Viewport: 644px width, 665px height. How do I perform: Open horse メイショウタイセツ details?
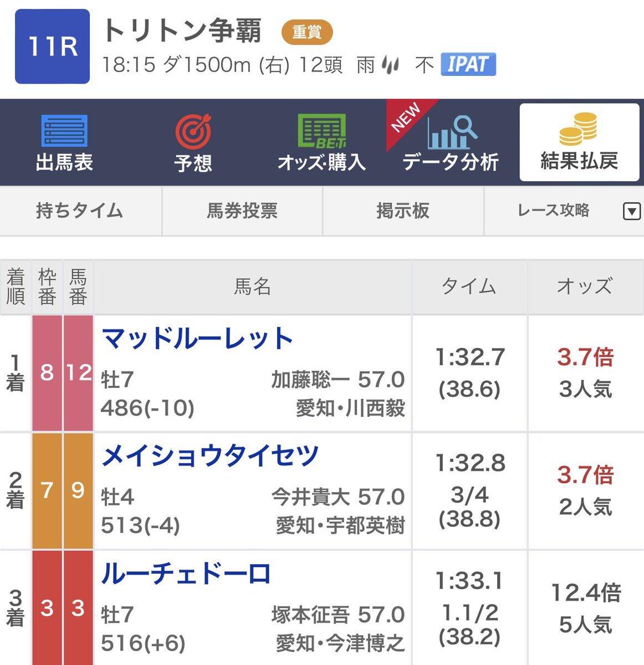[210, 456]
